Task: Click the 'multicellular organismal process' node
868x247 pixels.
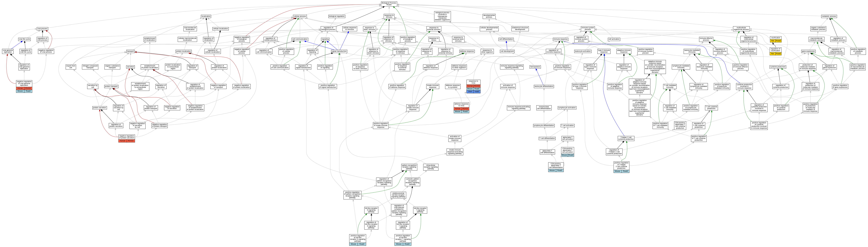Action: (x=741, y=29)
